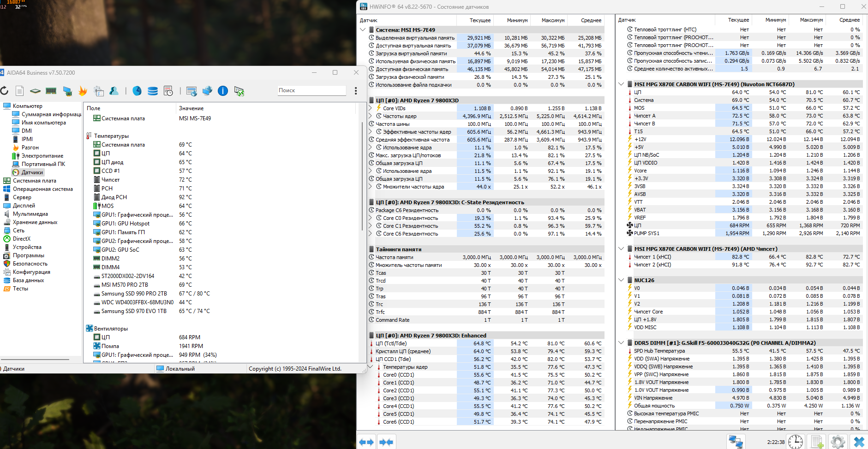Viewport: 868px width, 449px height.
Task: Click the 'Поле' column header
Action: click(x=130, y=108)
